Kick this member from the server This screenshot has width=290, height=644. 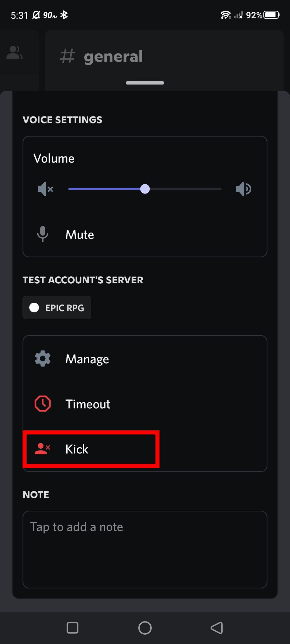click(77, 449)
